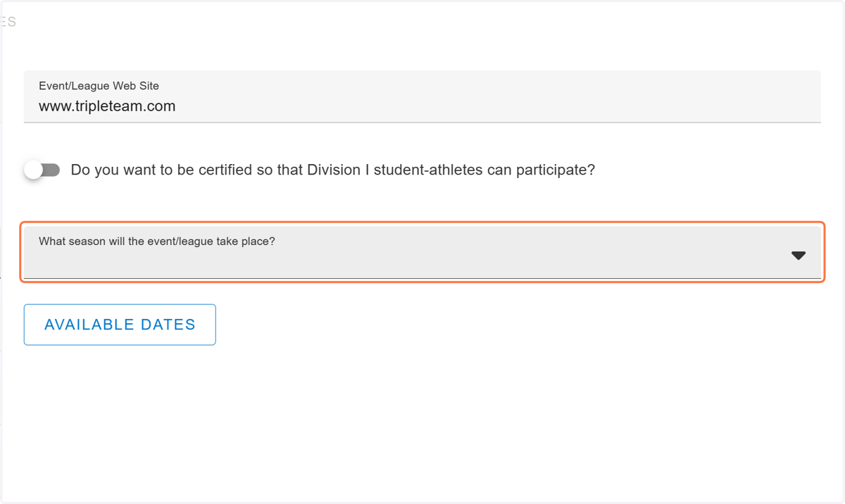Open the season dropdown arrow
The width and height of the screenshot is (845, 504).
798,256
